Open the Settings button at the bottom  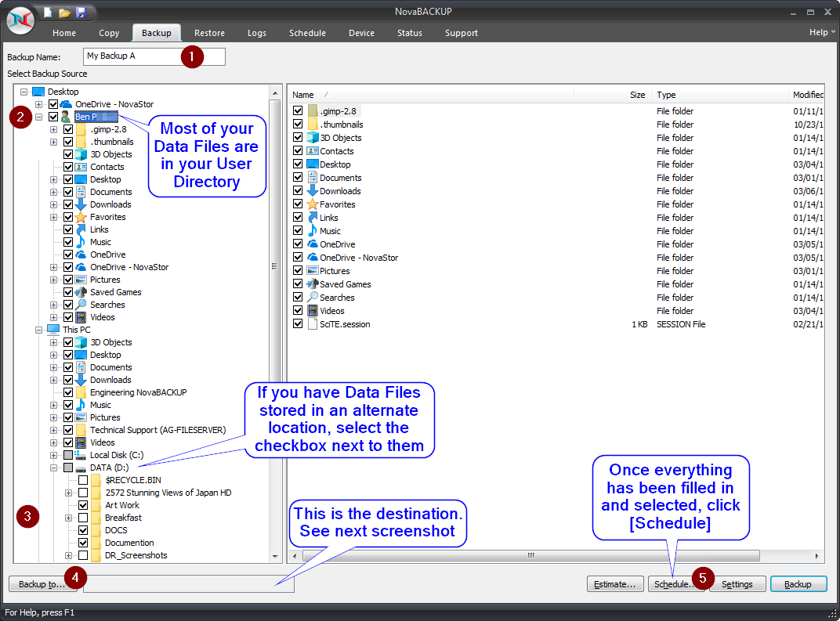click(x=737, y=584)
